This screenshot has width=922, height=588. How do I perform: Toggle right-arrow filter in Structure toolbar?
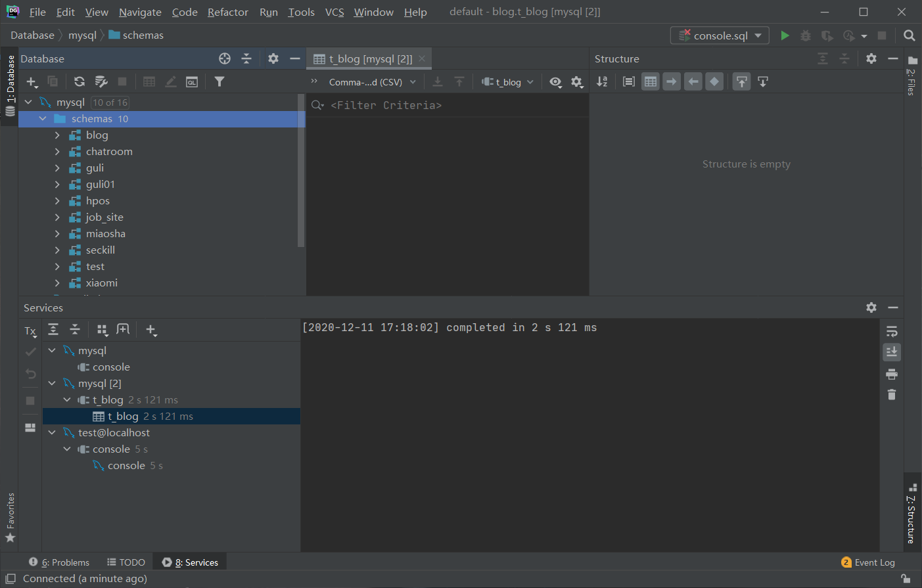(672, 81)
